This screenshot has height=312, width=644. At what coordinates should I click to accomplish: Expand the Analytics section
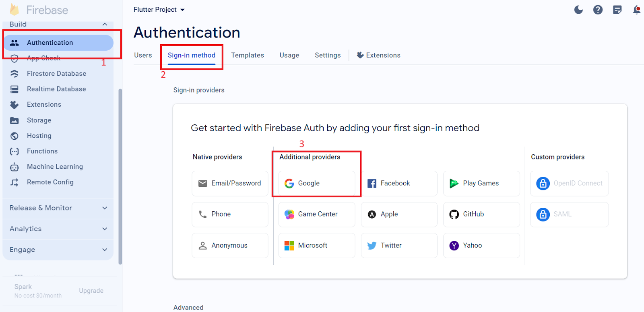[105, 229]
